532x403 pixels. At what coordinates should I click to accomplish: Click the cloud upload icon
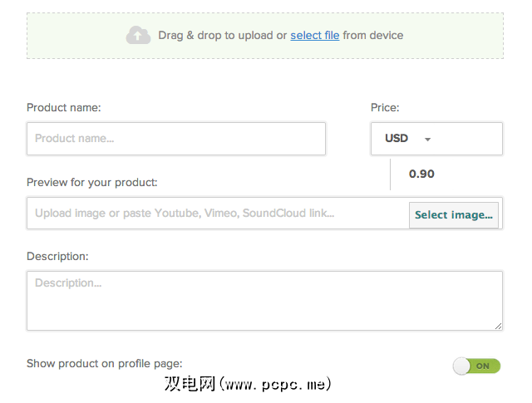[138, 35]
